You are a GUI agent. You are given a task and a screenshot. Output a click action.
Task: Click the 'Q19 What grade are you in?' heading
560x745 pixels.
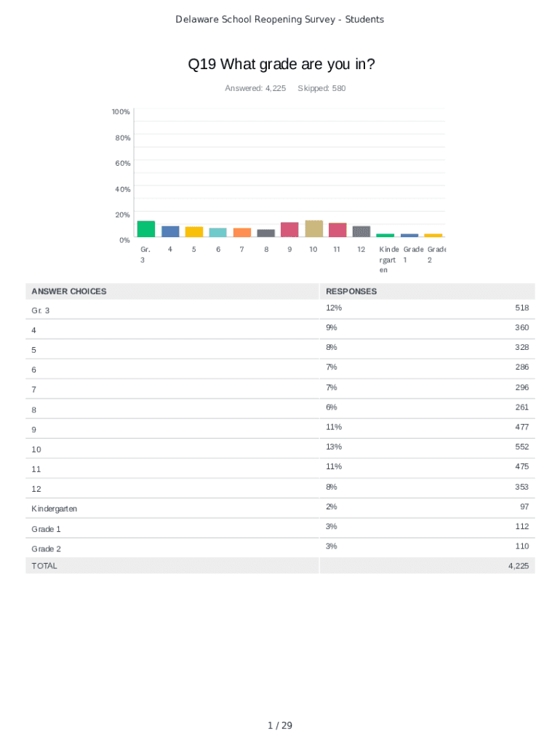(x=281, y=65)
